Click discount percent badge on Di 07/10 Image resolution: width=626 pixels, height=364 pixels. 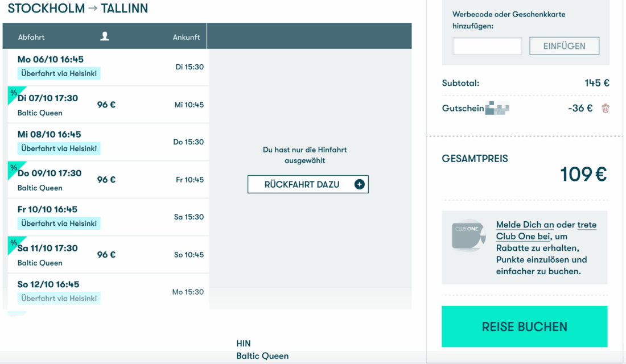point(14,93)
